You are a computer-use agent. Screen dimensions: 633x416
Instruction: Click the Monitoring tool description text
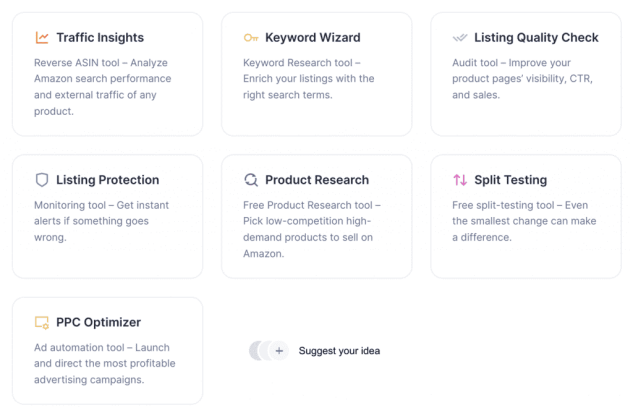(101, 221)
